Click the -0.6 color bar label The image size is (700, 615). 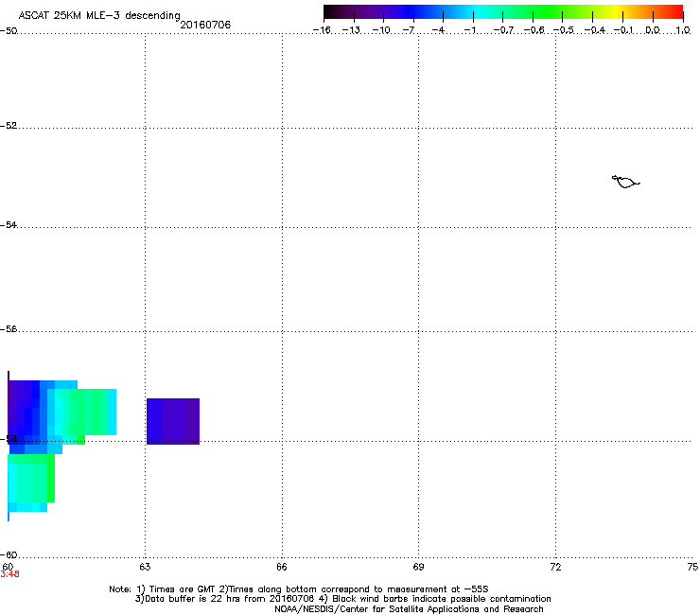pyautogui.click(x=534, y=30)
